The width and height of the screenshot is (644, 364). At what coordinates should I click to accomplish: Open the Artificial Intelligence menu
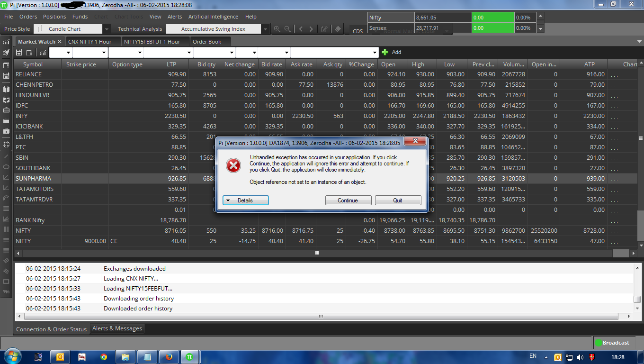click(214, 17)
